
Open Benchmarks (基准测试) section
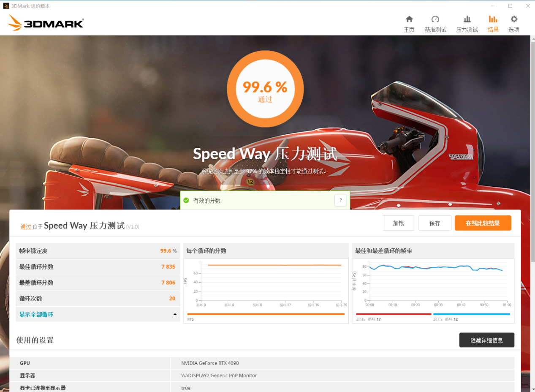435,24
